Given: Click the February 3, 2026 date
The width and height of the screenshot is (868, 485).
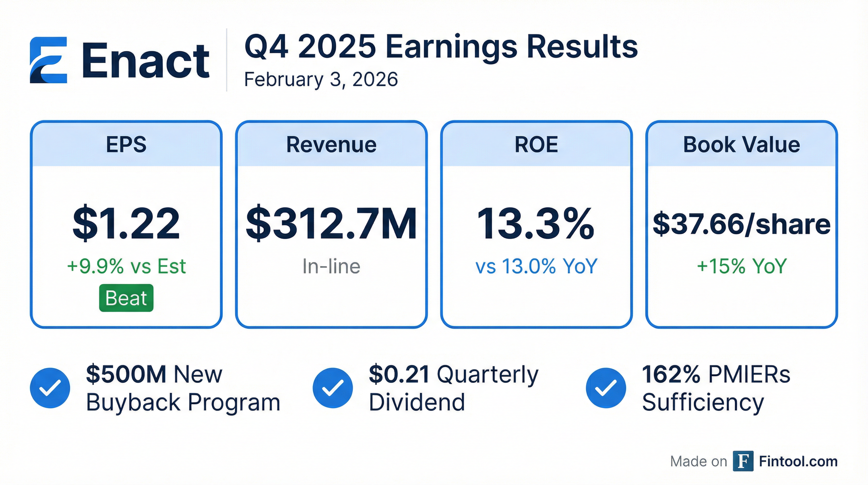Looking at the screenshot, I should point(321,80).
